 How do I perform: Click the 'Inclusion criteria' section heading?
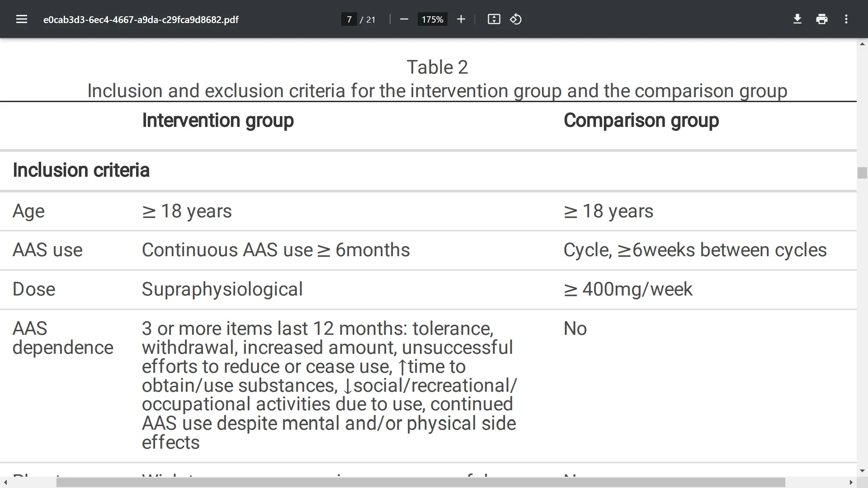(x=81, y=170)
